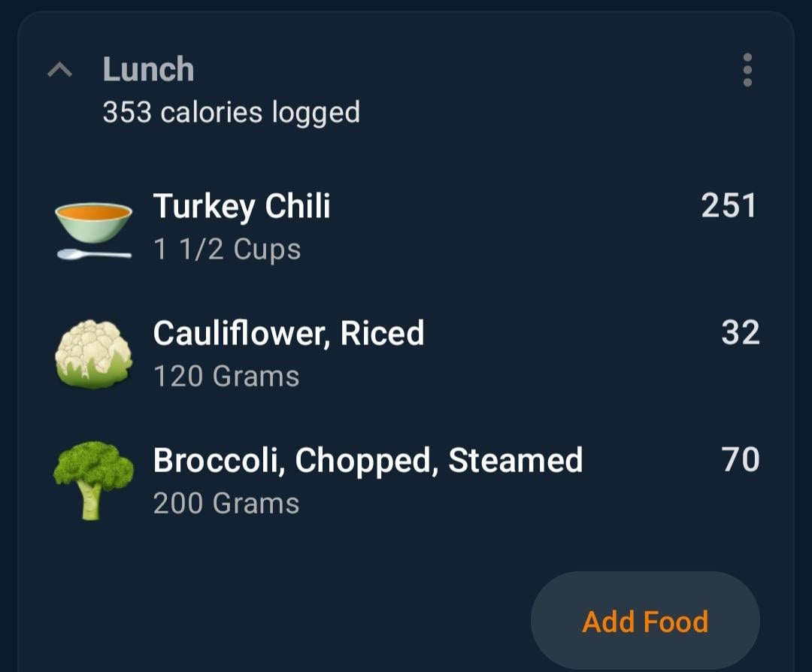Open the Lunch three-dot options menu
The height and width of the screenshot is (672, 812).
pyautogui.click(x=747, y=70)
